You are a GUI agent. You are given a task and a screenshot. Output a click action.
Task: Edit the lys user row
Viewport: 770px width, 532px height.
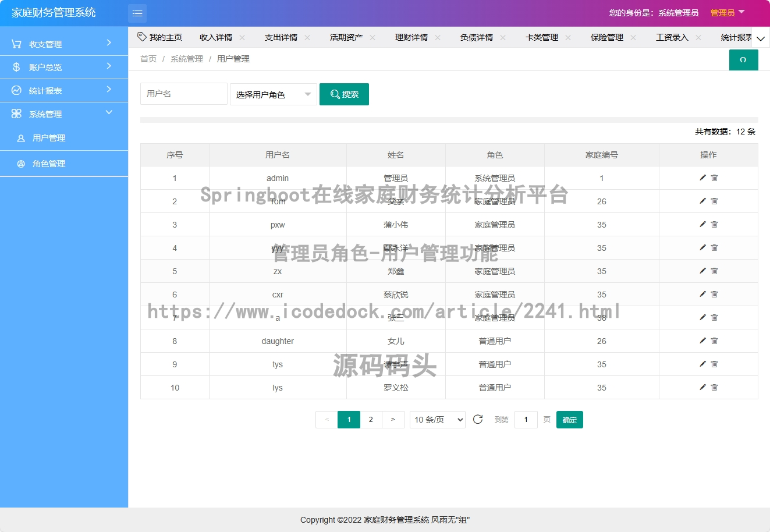coord(702,387)
